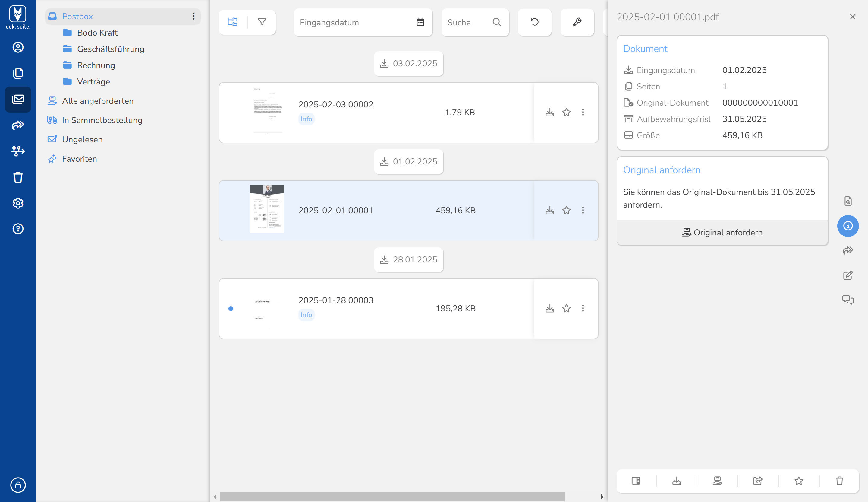This screenshot has width=868, height=502.
Task: Open the comments panel icon
Action: (848, 300)
